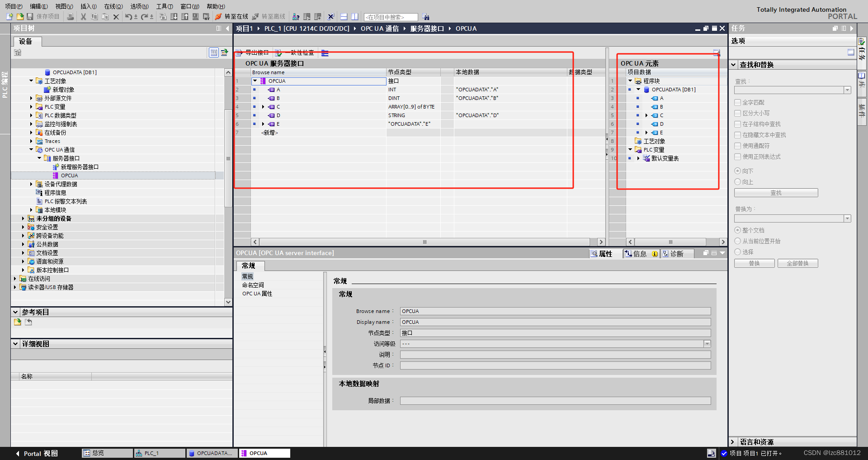Click the Paste toolbar icon
Image resolution: width=868 pixels, height=460 pixels.
[105, 17]
